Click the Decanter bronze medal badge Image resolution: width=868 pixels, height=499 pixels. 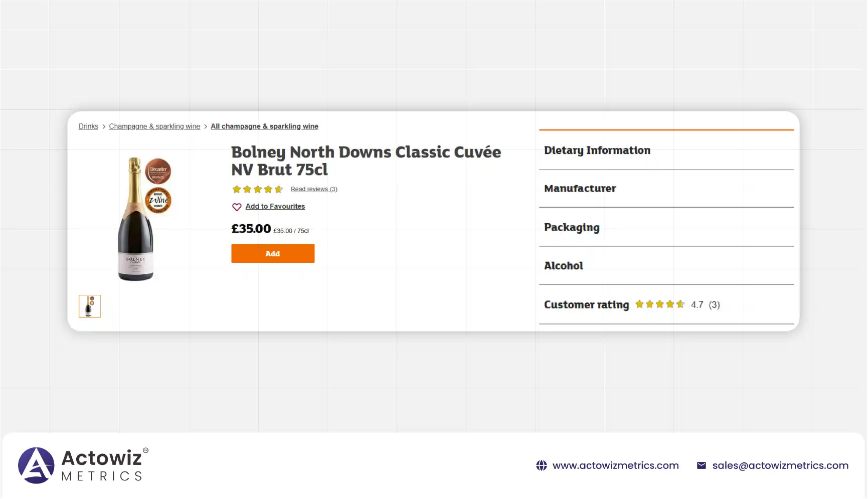click(x=158, y=171)
